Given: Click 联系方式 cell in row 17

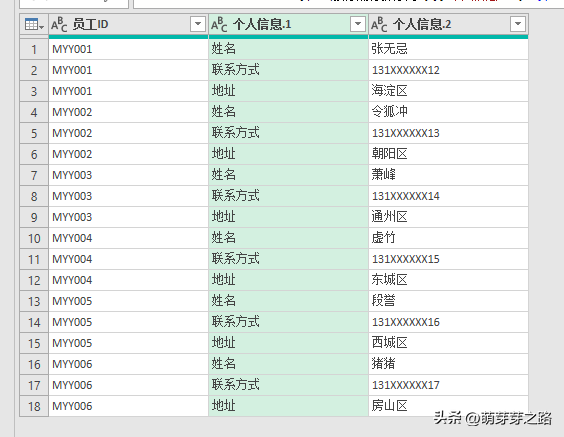Looking at the screenshot, I should pos(288,385).
